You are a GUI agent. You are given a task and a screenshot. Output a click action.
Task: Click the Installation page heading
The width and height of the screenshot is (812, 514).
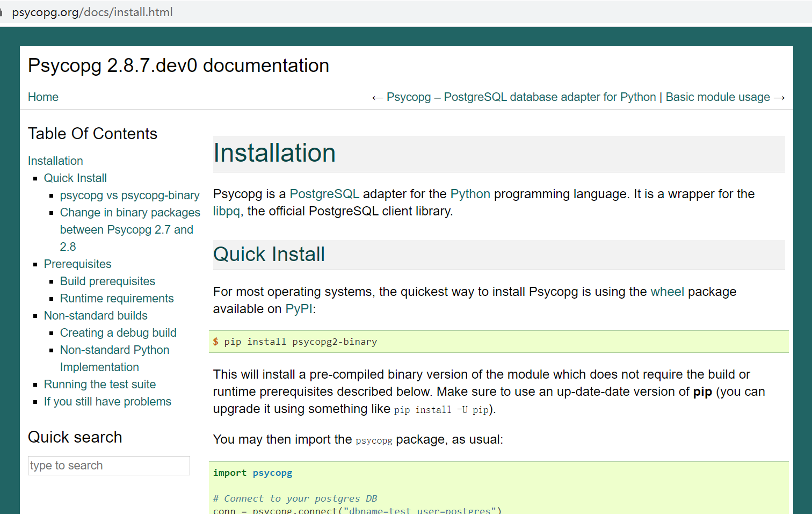[x=274, y=153]
